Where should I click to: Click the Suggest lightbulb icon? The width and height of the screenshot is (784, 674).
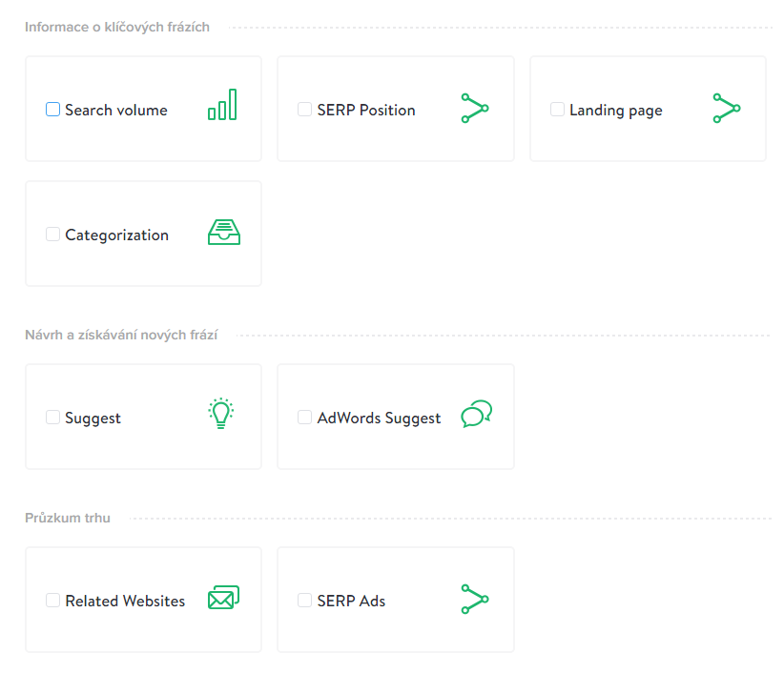(221, 413)
